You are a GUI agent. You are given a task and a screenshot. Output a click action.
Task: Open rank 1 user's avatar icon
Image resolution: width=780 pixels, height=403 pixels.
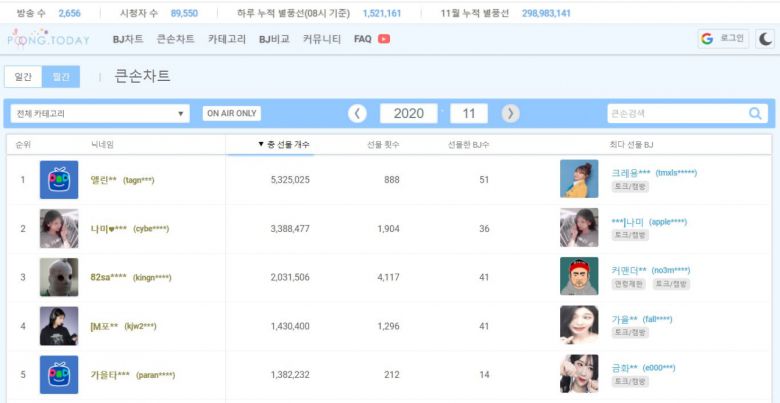59,180
